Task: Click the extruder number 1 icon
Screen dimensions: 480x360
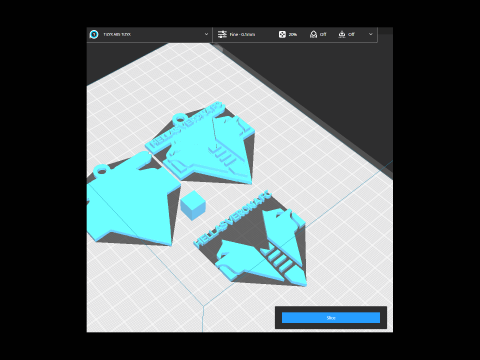Action: [x=94, y=34]
